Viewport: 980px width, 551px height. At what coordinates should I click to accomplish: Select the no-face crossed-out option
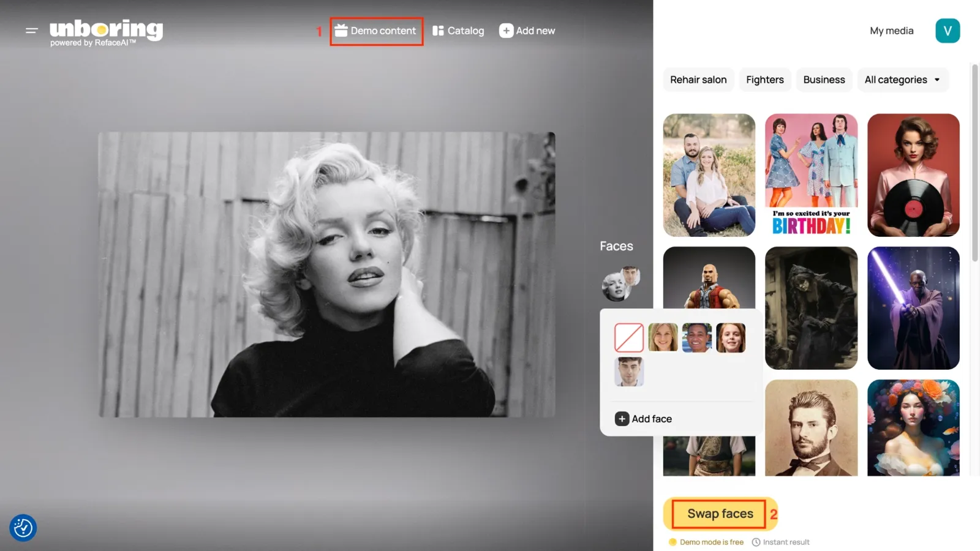(x=629, y=337)
